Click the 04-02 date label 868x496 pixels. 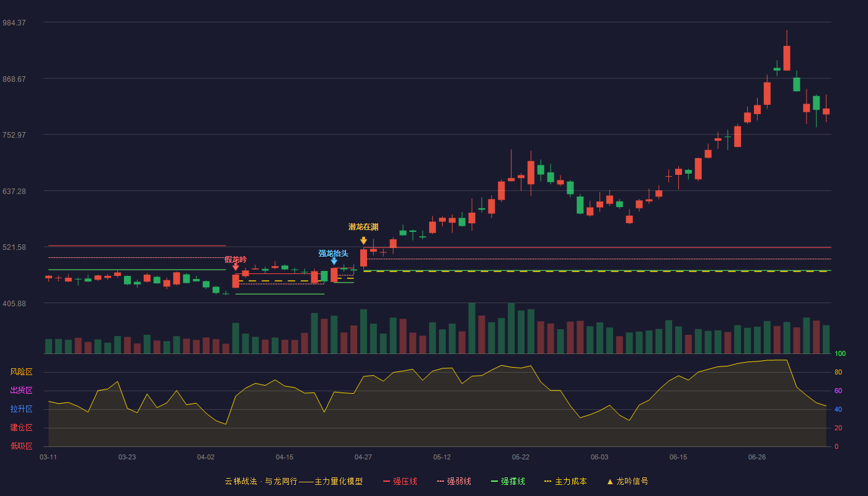point(206,457)
